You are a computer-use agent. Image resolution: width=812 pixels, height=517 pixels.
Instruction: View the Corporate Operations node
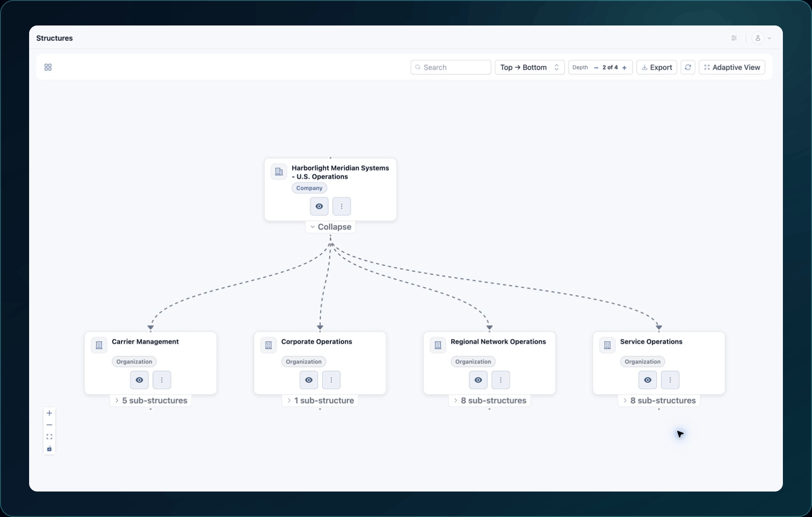coord(309,380)
